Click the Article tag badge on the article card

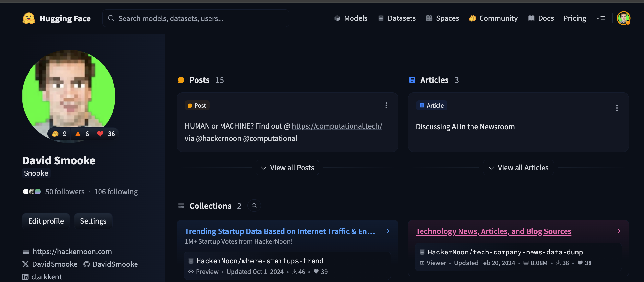click(432, 105)
